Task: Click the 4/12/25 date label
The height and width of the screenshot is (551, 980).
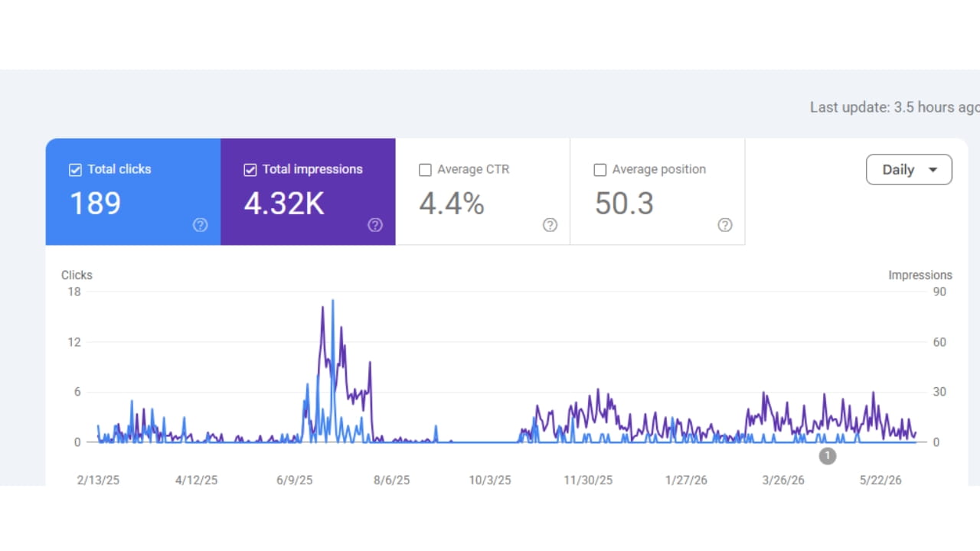Action: tap(196, 481)
